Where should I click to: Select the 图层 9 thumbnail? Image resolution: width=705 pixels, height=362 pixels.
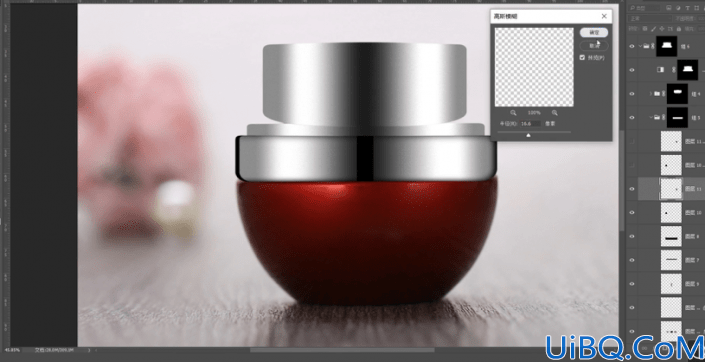tap(671, 284)
